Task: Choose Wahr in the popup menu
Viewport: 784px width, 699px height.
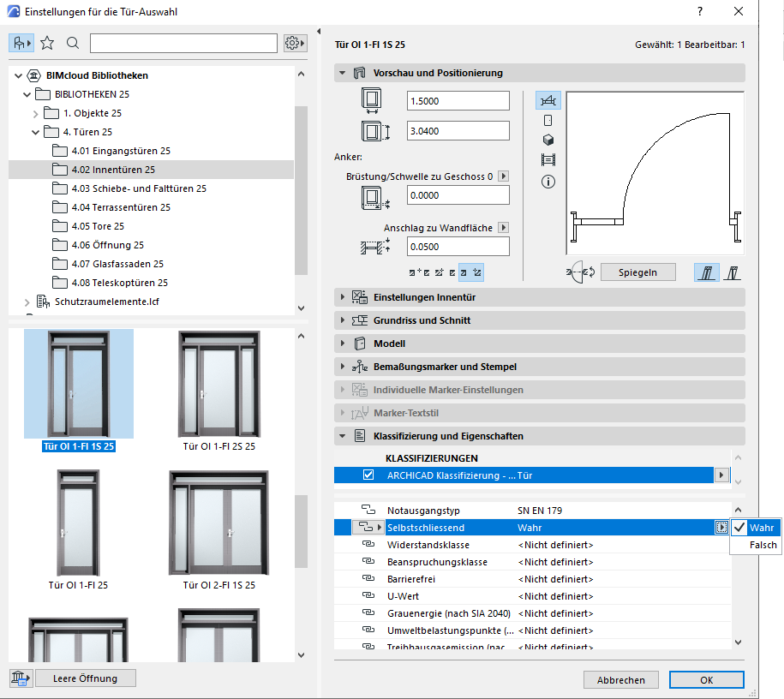Action: pyautogui.click(x=755, y=528)
